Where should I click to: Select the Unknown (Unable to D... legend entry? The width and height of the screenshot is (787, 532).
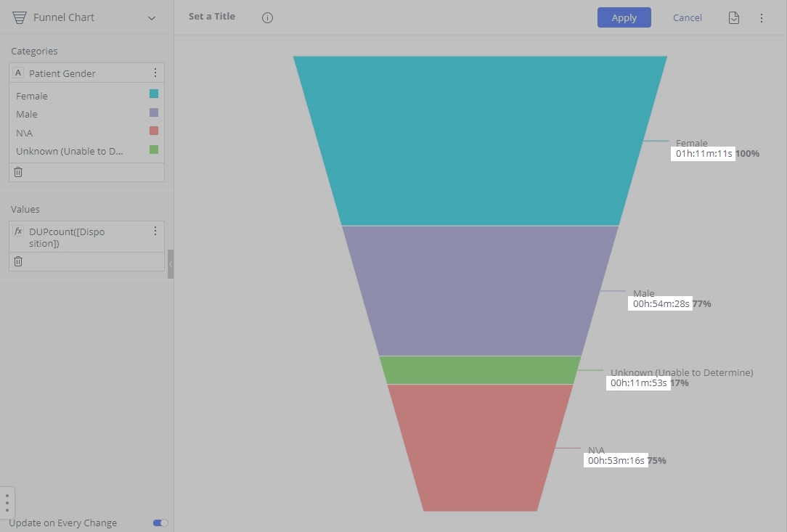[69, 151]
